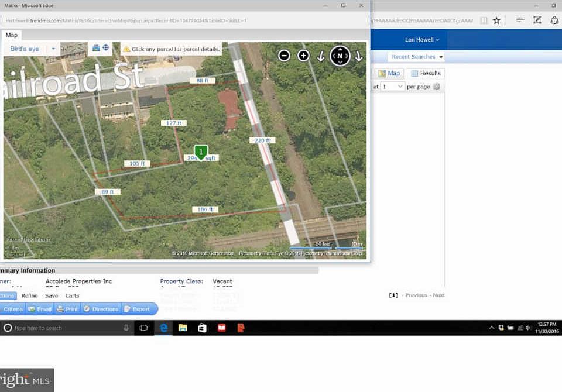Screen dimensions: 562x392
Task: Open the results per page combo box
Action: 392,87
